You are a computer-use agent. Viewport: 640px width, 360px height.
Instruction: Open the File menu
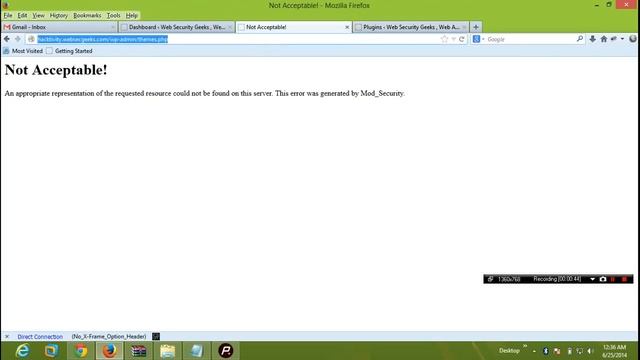8,16
